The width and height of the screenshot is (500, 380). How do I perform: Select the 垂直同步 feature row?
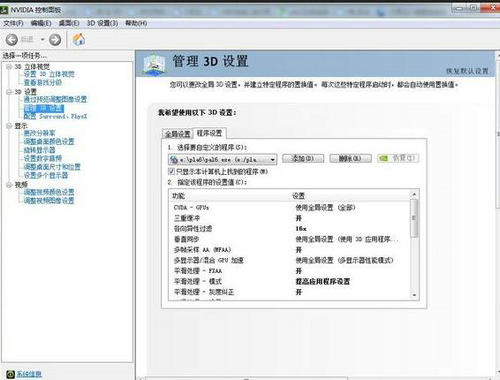click(x=290, y=239)
